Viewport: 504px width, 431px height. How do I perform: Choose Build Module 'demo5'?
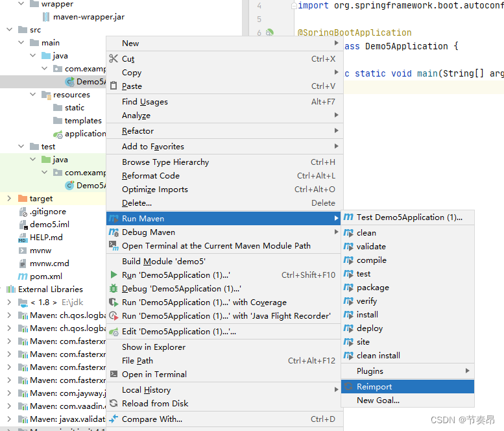pyautogui.click(x=224, y=261)
